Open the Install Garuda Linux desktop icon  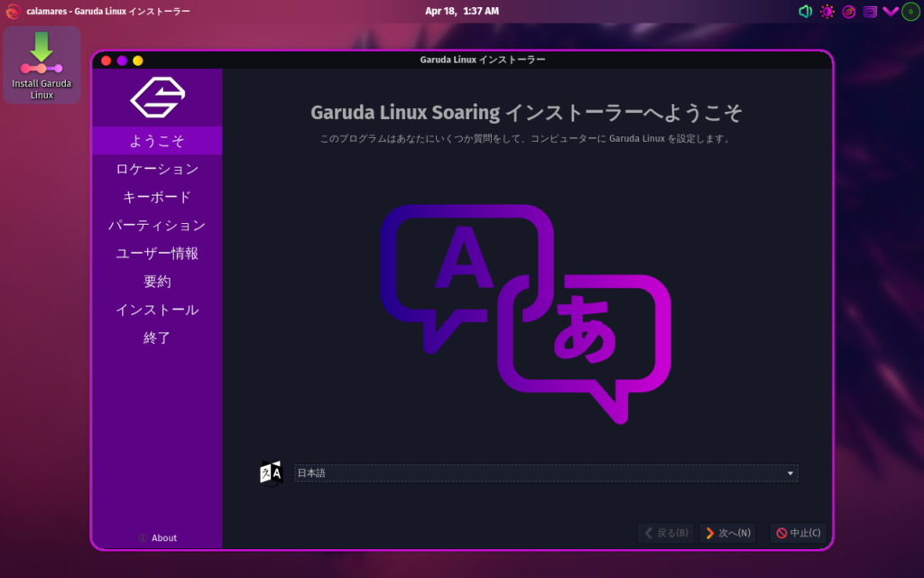pos(42,65)
